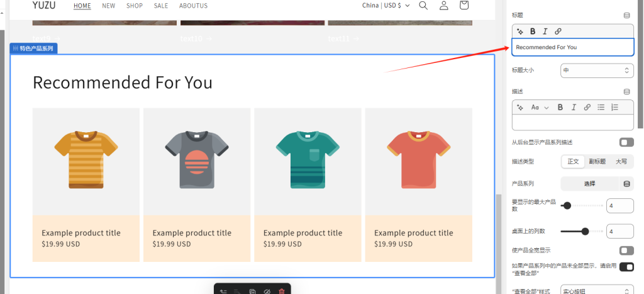Turn off the 查看全部 enable toggle
The width and height of the screenshot is (644, 294).
(626, 267)
